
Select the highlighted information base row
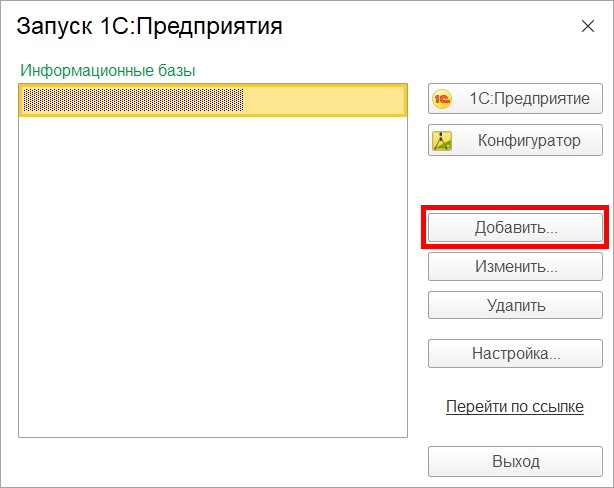point(213,100)
